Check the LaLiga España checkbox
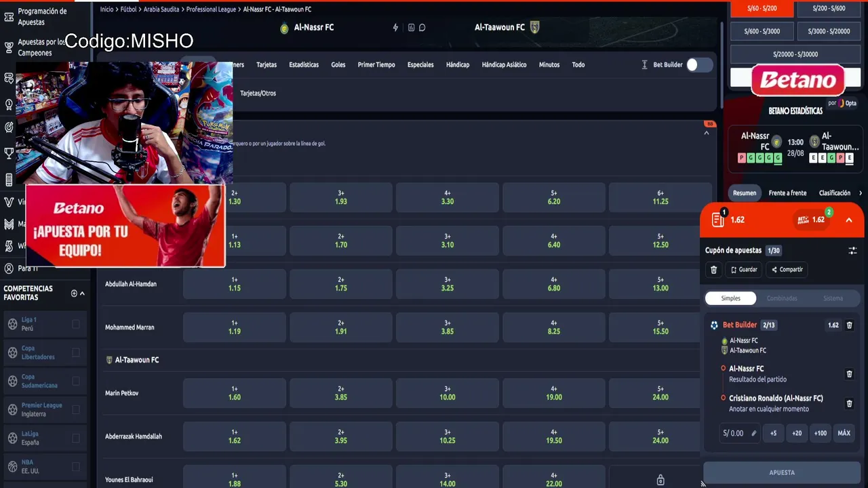Screen dimensions: 868x488 point(76,438)
